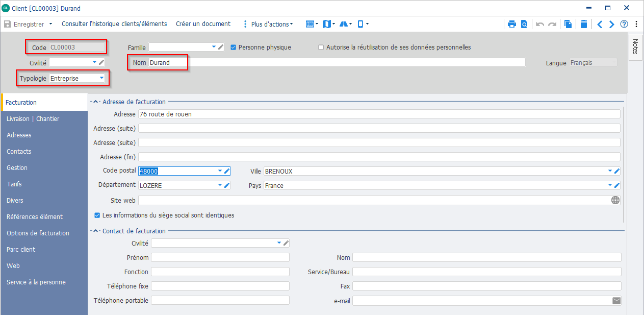644x315 pixels.
Task: Click the Langue field Français
Action: (x=593, y=62)
